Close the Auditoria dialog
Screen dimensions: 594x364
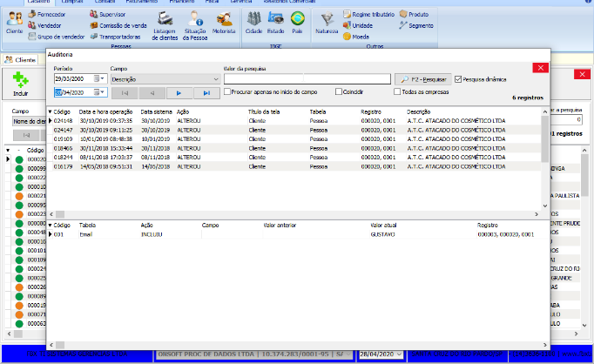click(x=541, y=68)
